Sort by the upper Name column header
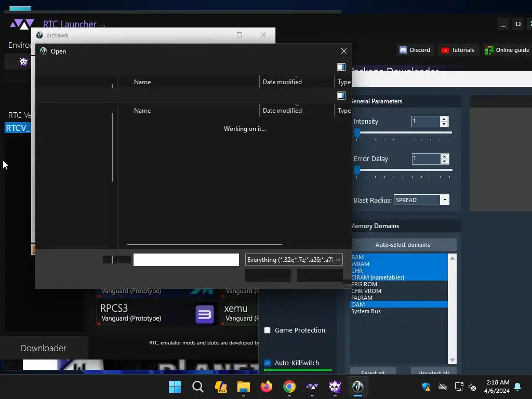The width and height of the screenshot is (532, 399). (x=142, y=82)
